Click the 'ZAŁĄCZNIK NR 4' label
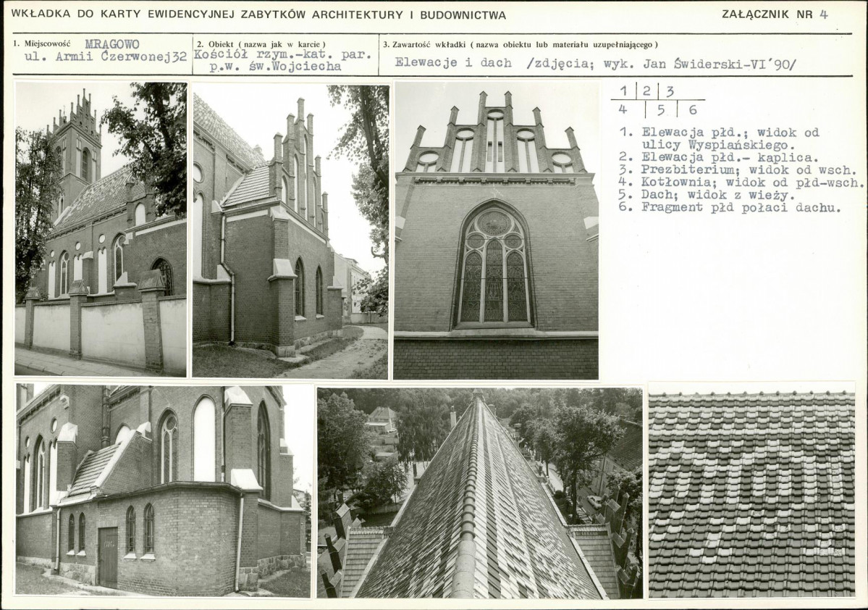The width and height of the screenshot is (868, 610). point(775,14)
